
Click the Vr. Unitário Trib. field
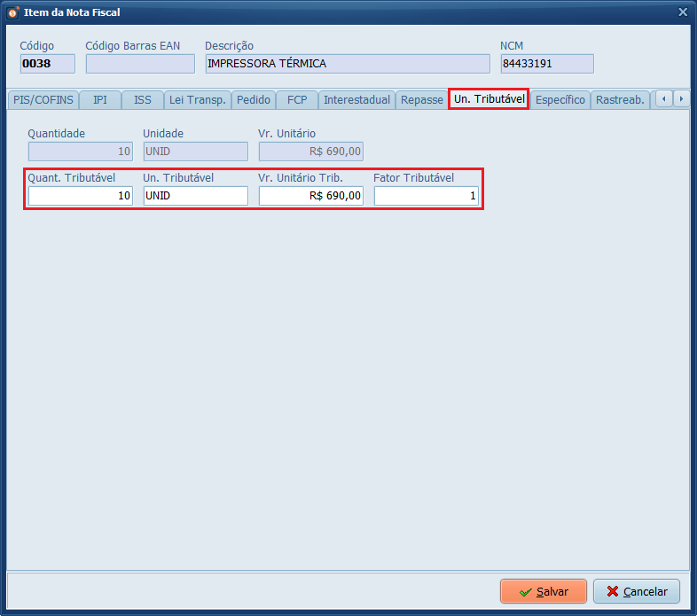310,196
